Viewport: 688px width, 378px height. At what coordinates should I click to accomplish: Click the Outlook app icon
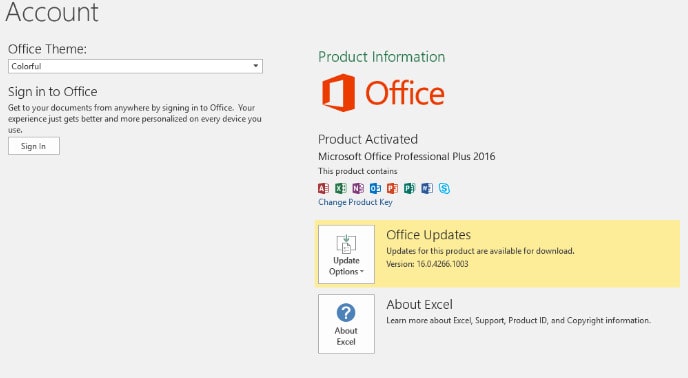pyautogui.click(x=375, y=188)
